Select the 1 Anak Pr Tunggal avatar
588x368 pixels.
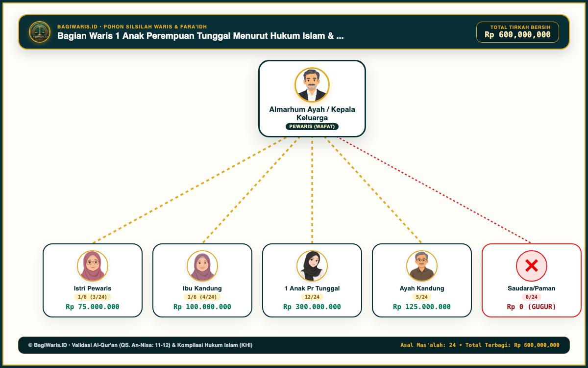pyautogui.click(x=312, y=266)
